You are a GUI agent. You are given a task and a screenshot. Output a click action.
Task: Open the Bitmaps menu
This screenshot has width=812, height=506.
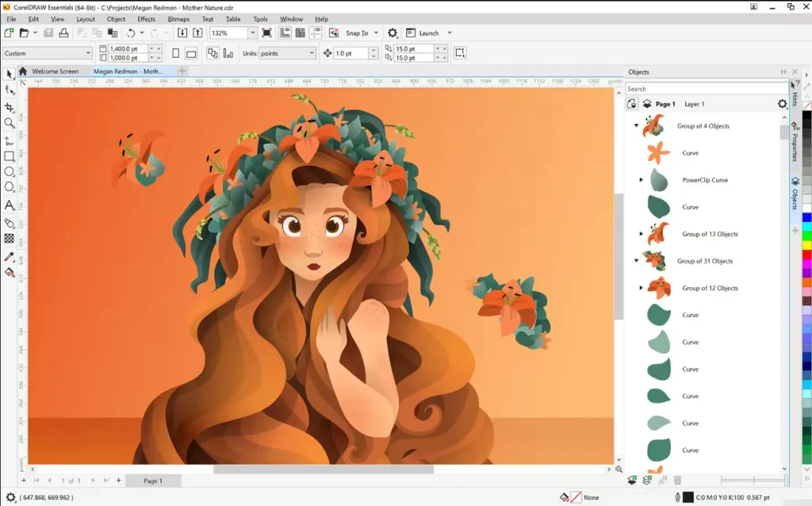pos(178,19)
